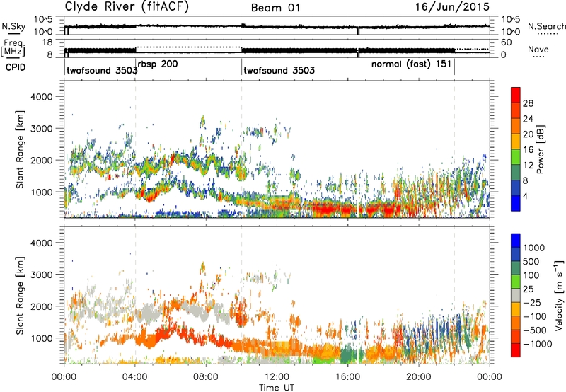
Task: Click the 'CPID' label
Action: 16,67
